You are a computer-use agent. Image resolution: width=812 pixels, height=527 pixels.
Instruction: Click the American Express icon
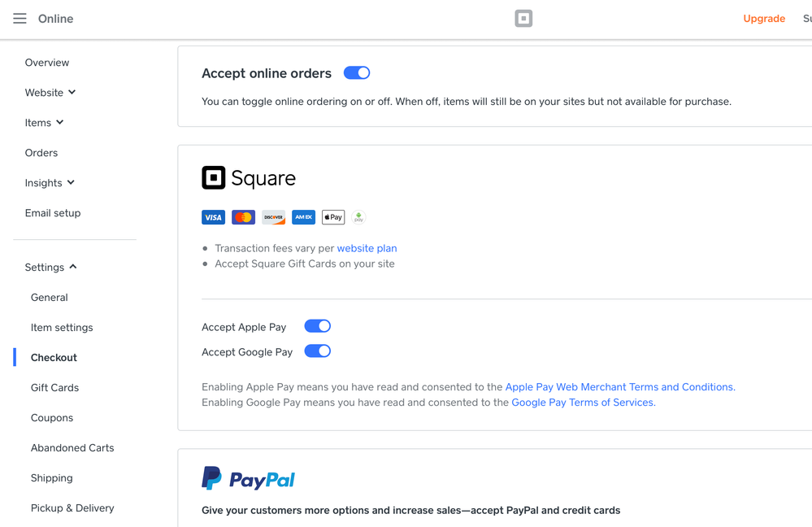click(x=303, y=217)
